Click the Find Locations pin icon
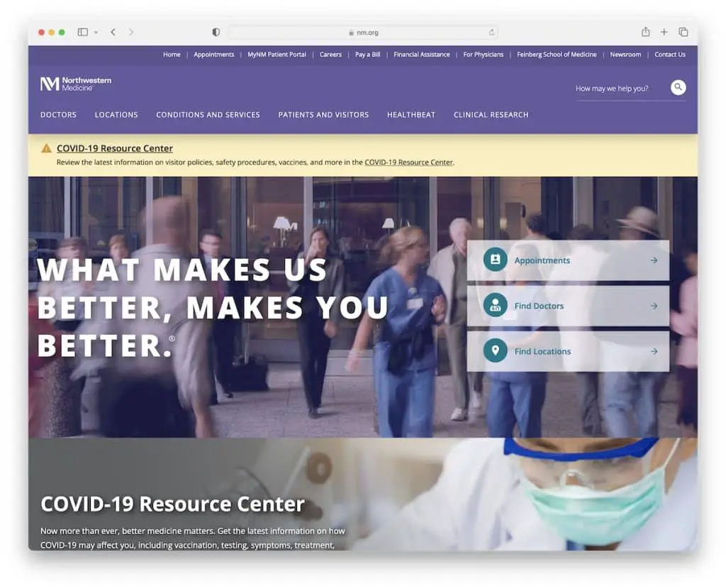Screen dimensions: 726x588 click(495, 350)
